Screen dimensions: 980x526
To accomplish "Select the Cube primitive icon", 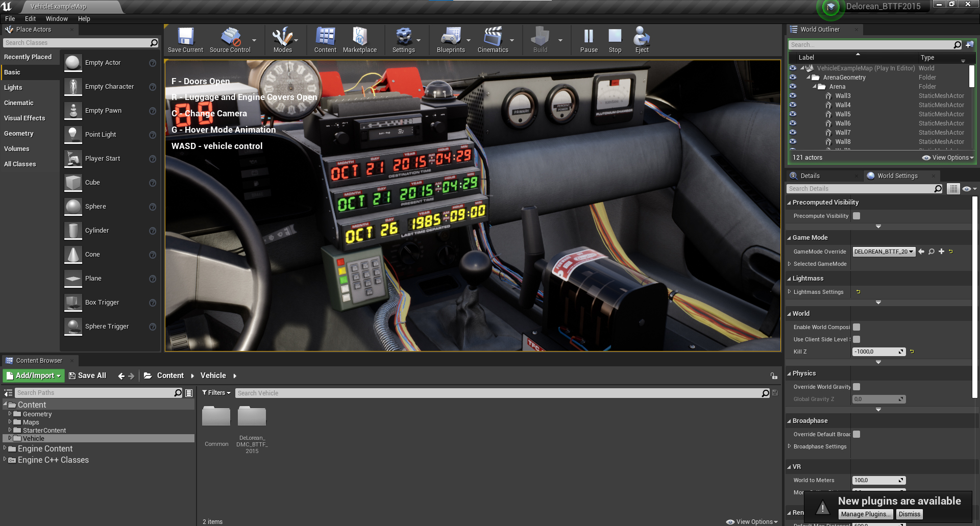I will click(73, 183).
